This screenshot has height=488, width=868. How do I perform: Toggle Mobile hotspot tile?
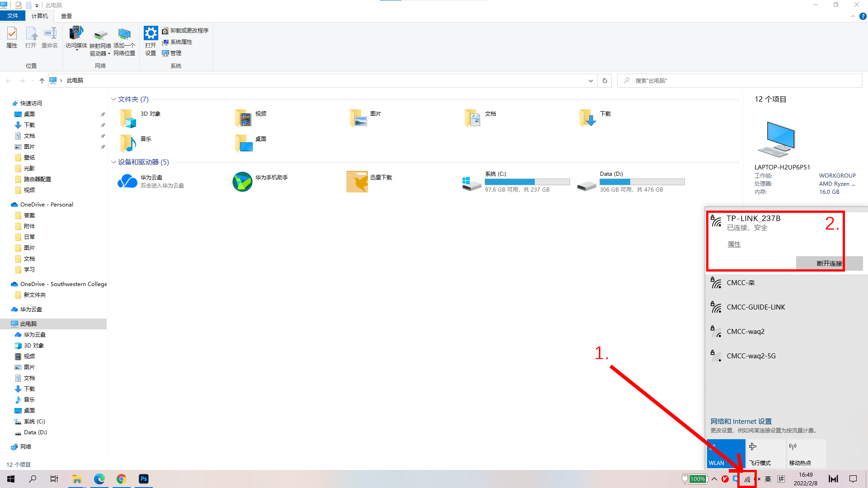tap(806, 453)
